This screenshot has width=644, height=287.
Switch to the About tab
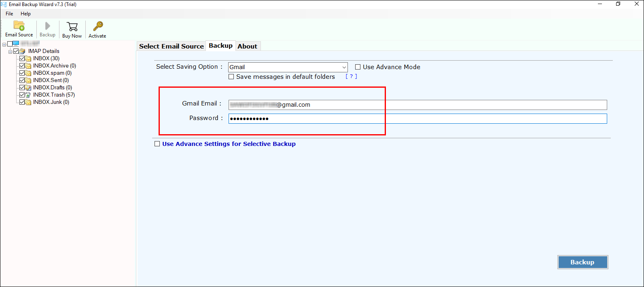[247, 46]
